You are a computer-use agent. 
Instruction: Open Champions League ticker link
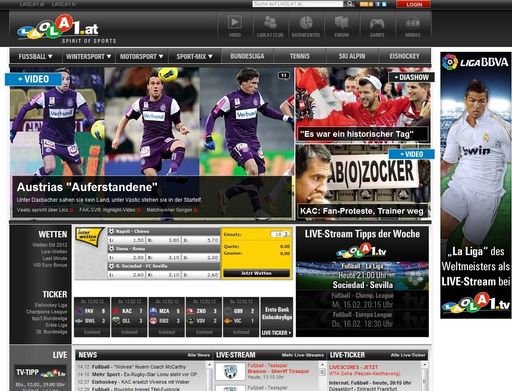[x=47, y=312]
